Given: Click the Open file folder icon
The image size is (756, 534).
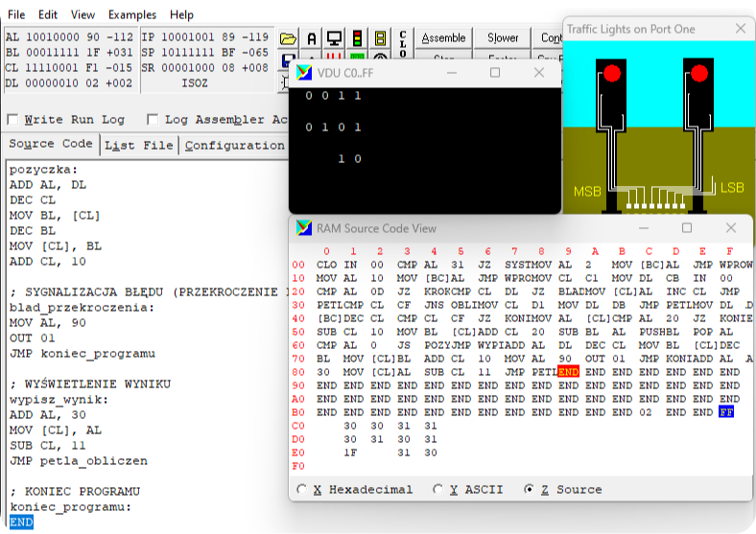Looking at the screenshot, I should tap(288, 39).
